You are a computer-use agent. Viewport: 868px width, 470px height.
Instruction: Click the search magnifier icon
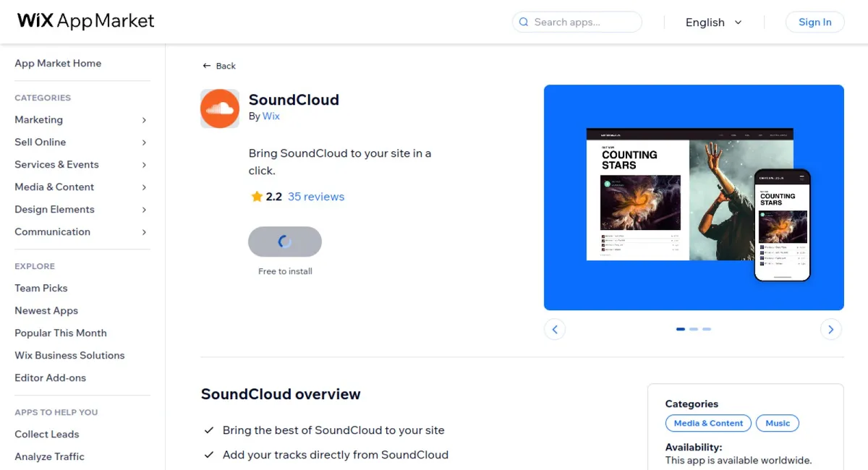click(524, 22)
